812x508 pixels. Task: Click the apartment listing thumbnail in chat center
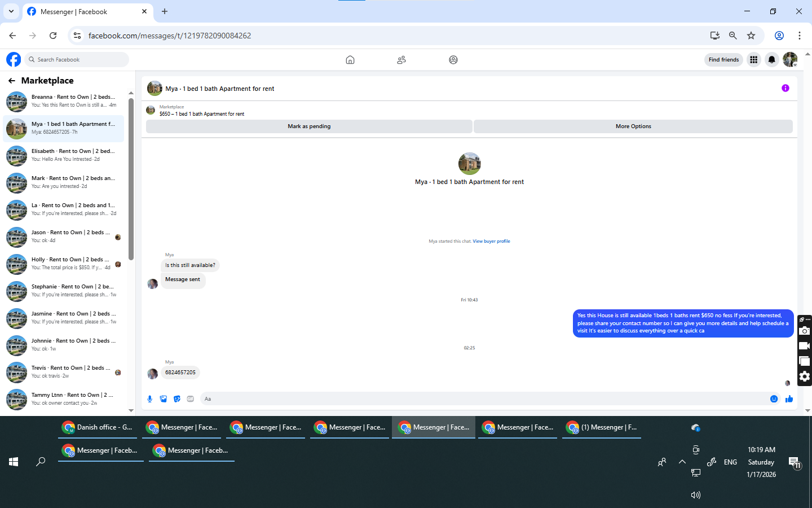tap(469, 164)
